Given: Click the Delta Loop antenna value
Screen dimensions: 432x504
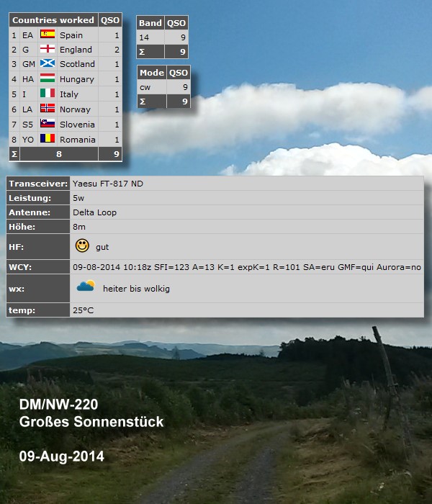Looking at the screenshot, I should tap(94, 212).
